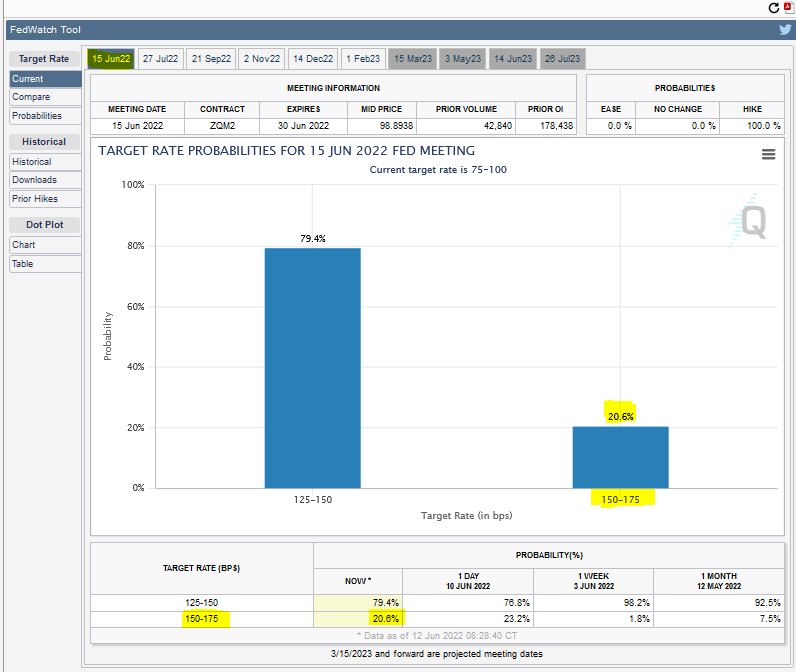This screenshot has height=672, width=796.
Task: Click 23.2% in the 1 DAY column
Action: tap(468, 619)
